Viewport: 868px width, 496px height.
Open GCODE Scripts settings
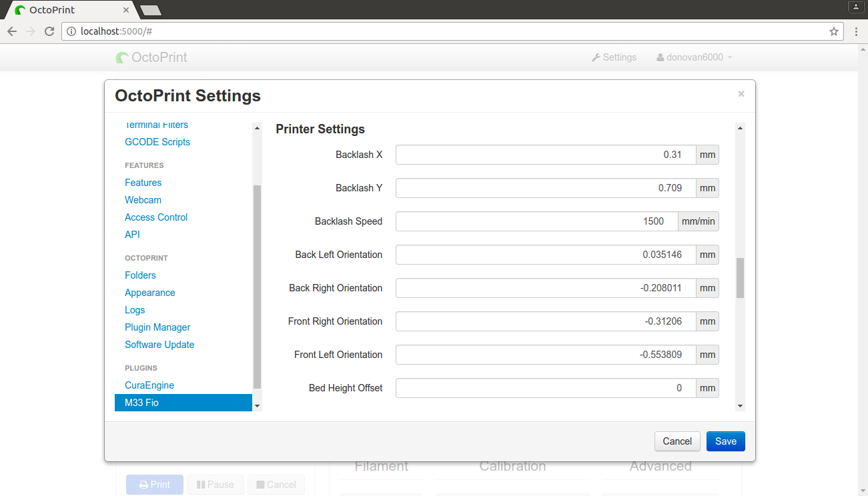[x=157, y=142]
